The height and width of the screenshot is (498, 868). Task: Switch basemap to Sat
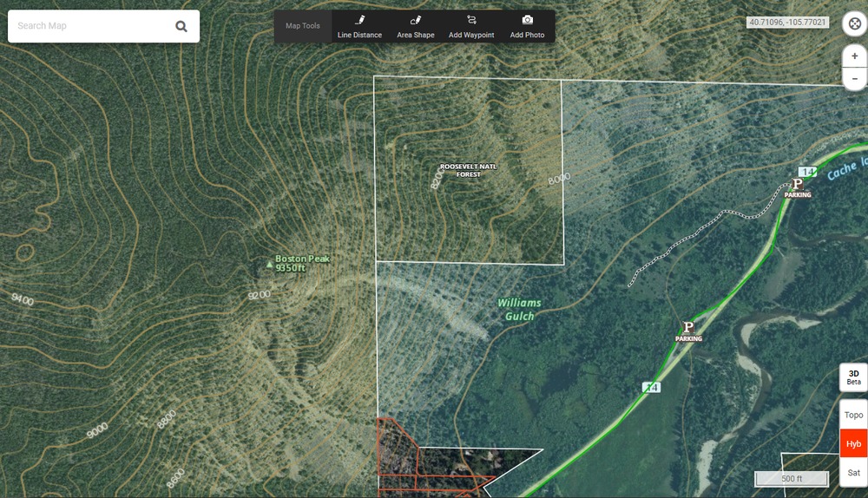[853, 473]
